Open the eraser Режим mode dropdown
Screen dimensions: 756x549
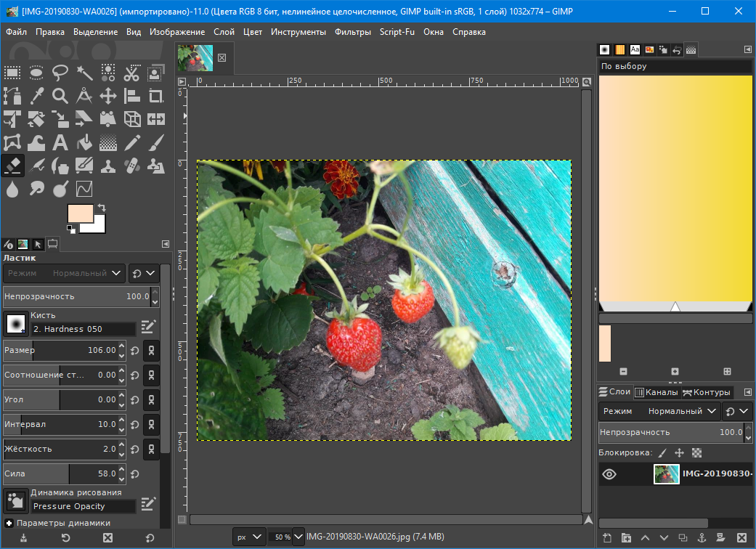64,273
